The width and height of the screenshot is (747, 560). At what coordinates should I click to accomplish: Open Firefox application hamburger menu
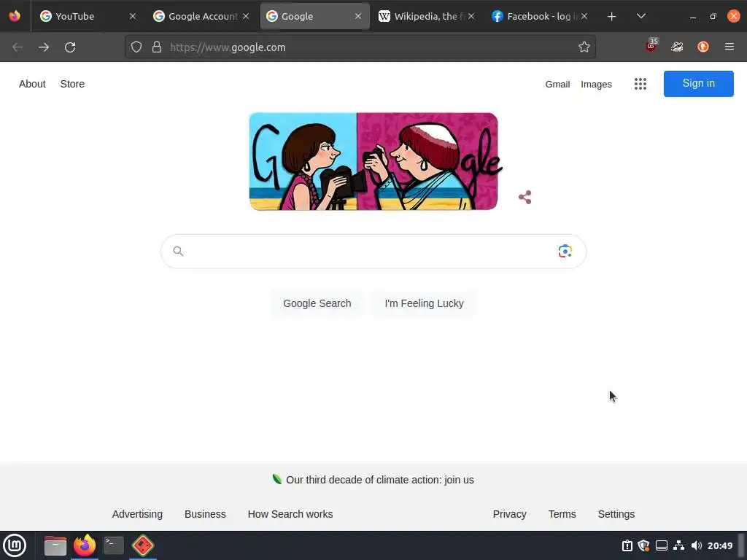[729, 47]
